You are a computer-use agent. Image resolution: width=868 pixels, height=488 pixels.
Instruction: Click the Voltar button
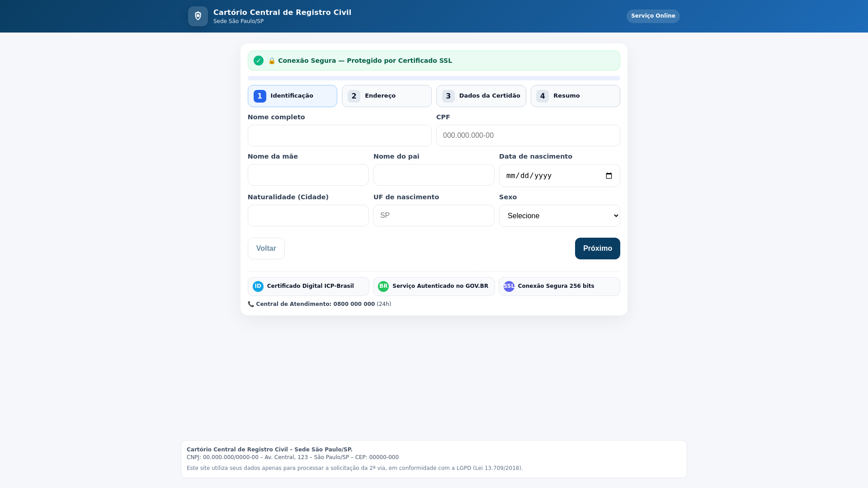266,249
